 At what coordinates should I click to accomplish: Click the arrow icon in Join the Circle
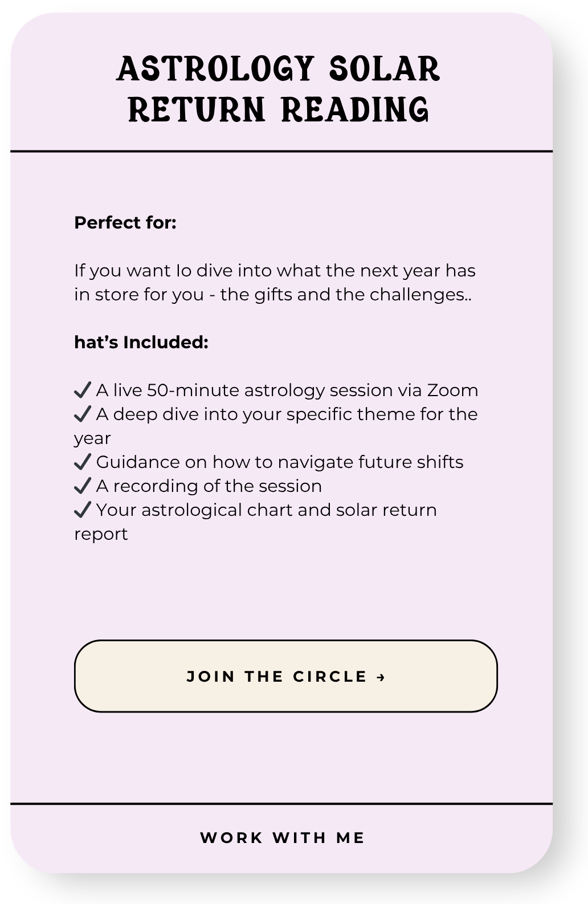tap(381, 677)
